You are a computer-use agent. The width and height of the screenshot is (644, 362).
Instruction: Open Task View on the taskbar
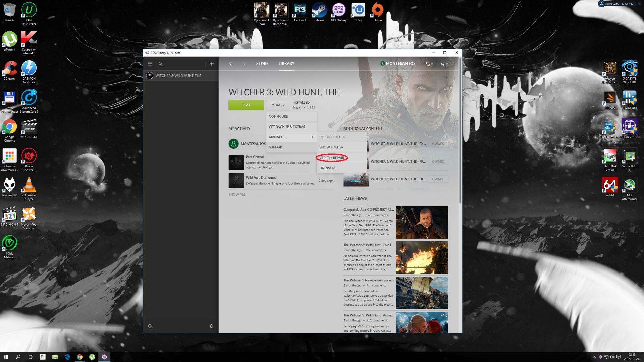click(30, 357)
